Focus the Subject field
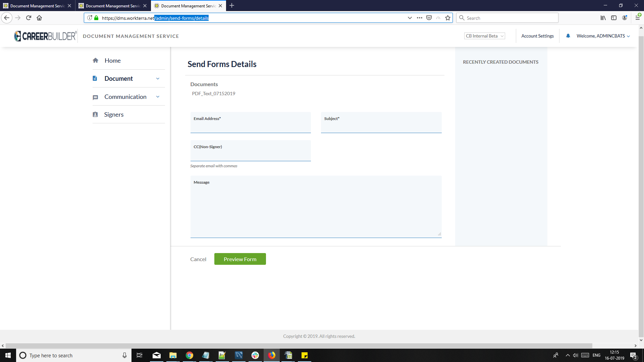 (381, 123)
